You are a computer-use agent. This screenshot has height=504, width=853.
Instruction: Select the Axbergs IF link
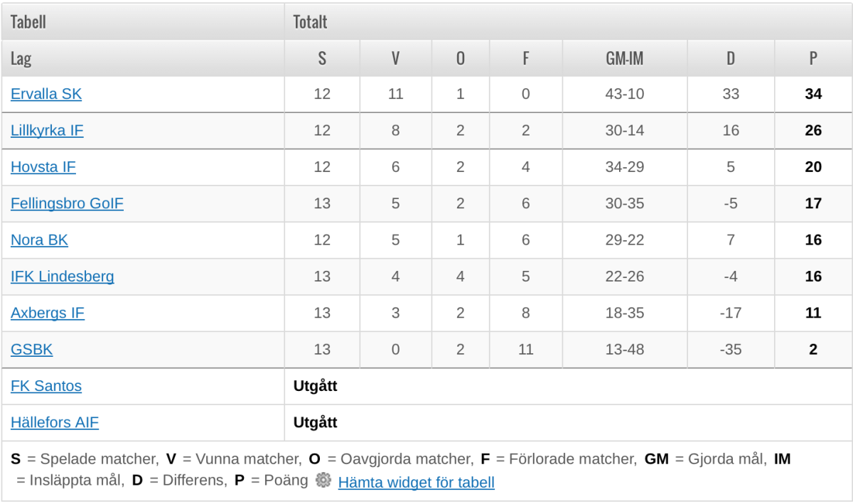point(48,313)
